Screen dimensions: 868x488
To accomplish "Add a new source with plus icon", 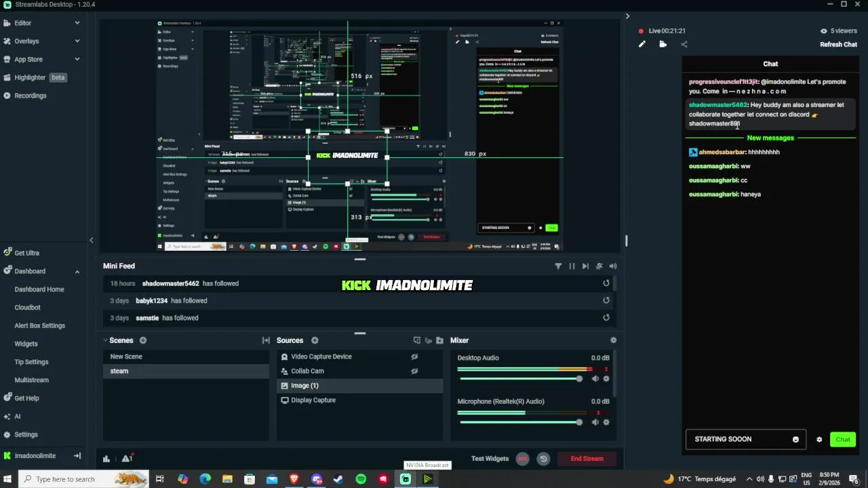I will click(x=315, y=340).
